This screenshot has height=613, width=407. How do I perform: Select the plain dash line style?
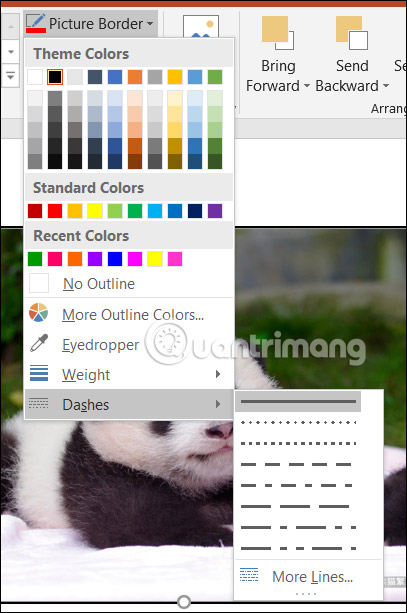coord(298,464)
